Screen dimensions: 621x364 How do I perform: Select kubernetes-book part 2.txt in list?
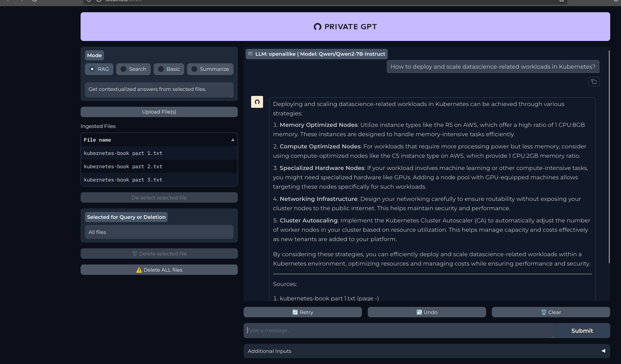pos(123,166)
